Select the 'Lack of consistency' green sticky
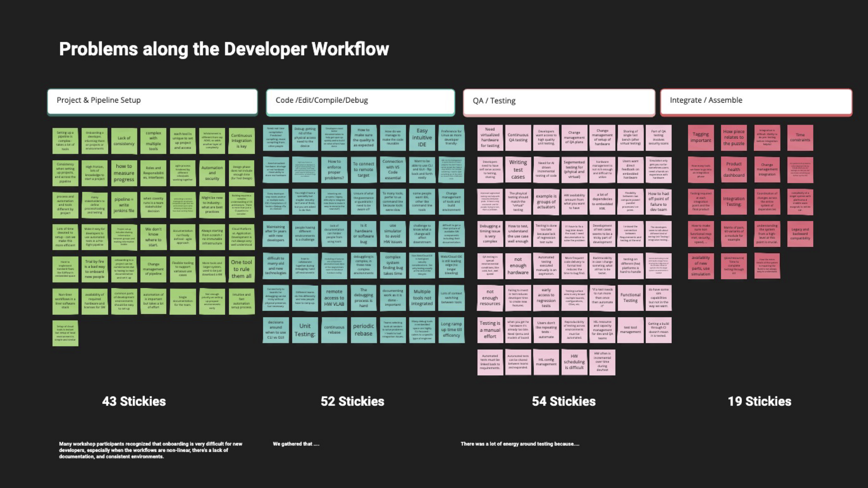The image size is (868, 488). pyautogui.click(x=124, y=141)
